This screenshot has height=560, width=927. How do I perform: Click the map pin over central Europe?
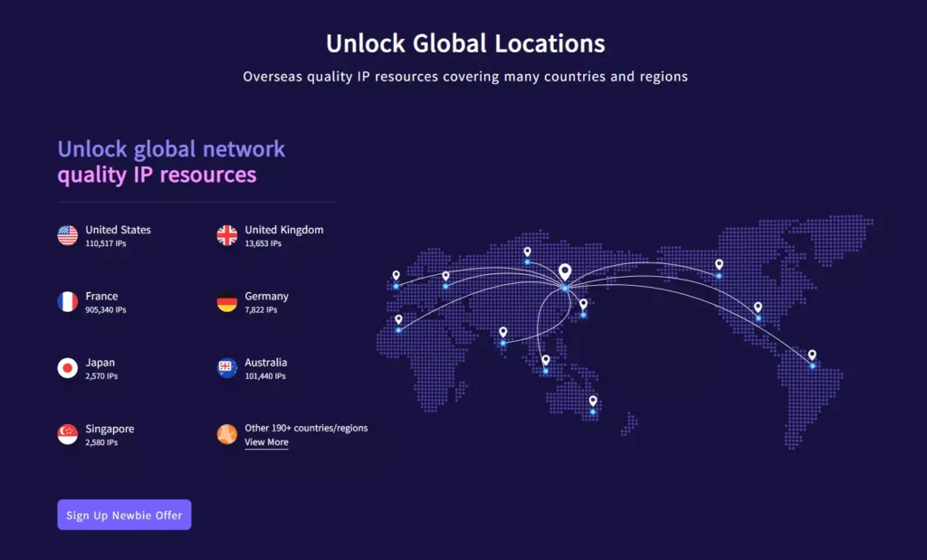445,276
